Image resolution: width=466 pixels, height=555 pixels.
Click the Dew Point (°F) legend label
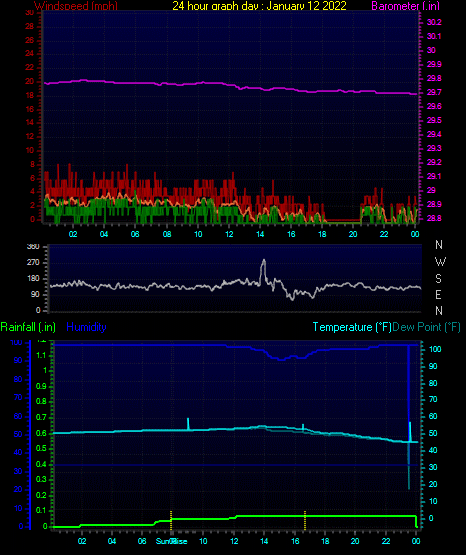(x=426, y=327)
